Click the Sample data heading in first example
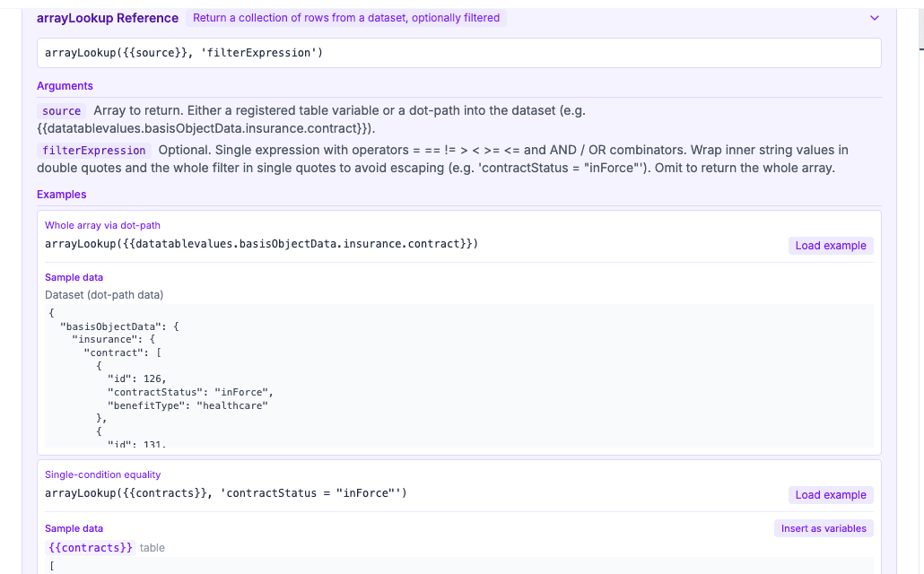This screenshot has height=574, width=924. (74, 277)
